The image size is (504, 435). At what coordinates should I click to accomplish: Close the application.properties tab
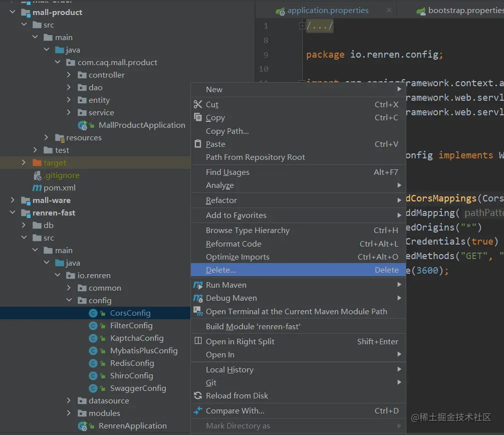point(389,11)
